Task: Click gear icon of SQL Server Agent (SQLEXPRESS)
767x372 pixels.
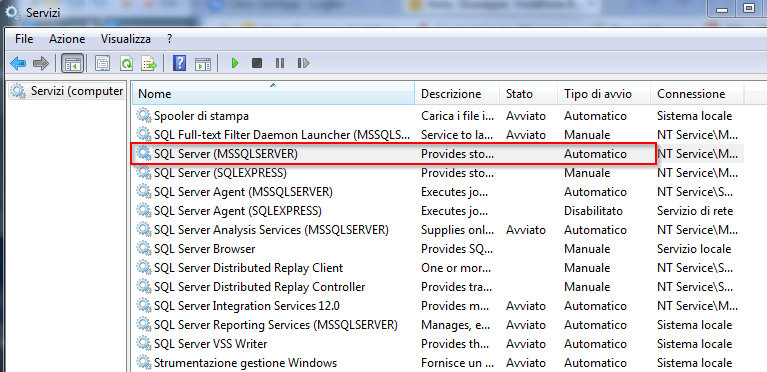Action: point(143,211)
